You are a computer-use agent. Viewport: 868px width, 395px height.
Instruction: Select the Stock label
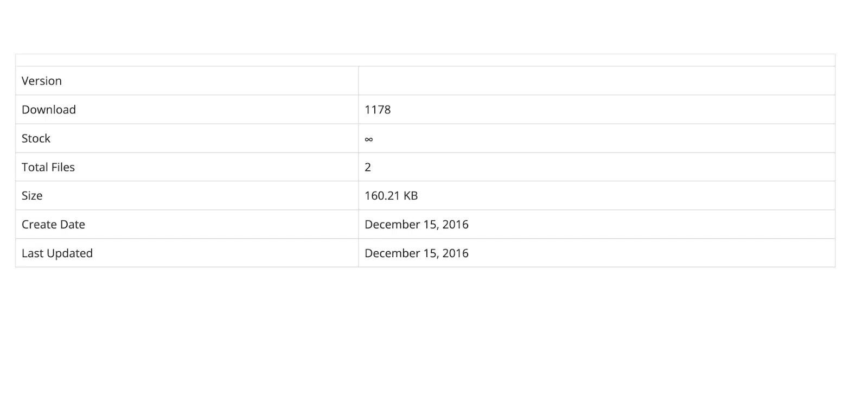36,138
